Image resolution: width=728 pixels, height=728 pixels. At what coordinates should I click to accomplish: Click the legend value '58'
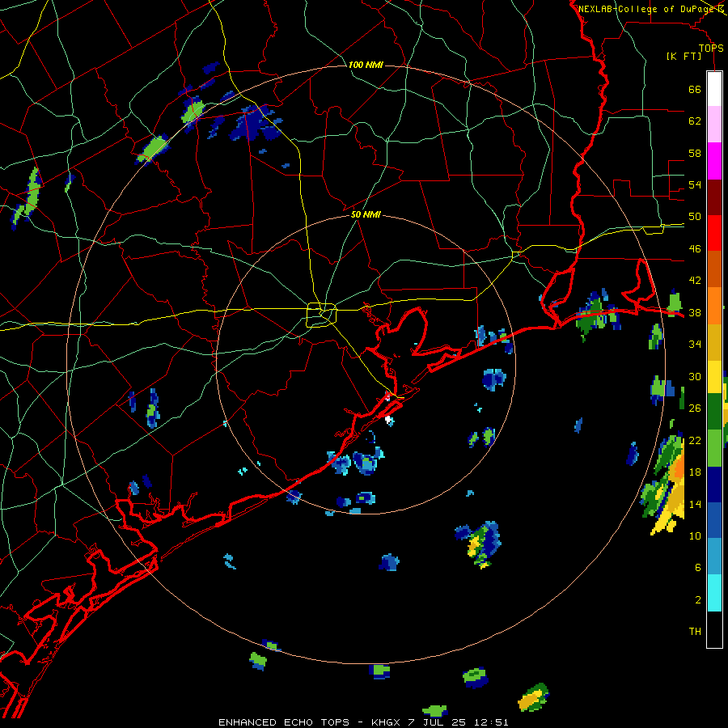click(x=695, y=153)
